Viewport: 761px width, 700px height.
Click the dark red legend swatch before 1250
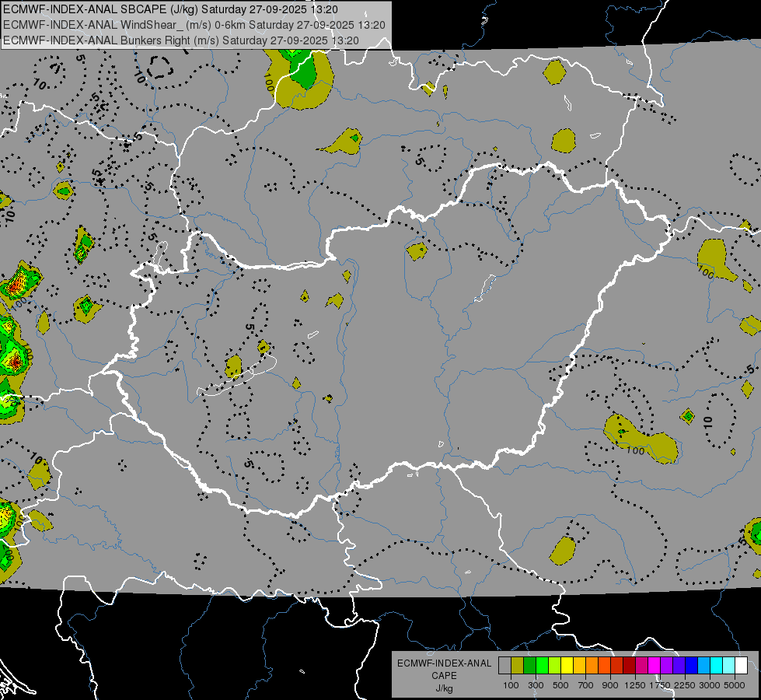click(630, 666)
